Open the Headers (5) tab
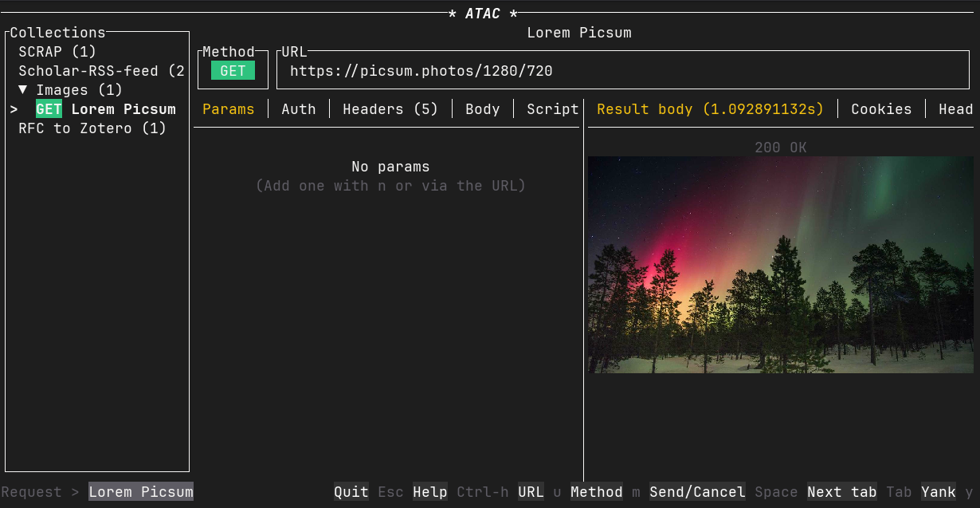The height and width of the screenshot is (508, 980). click(x=390, y=109)
